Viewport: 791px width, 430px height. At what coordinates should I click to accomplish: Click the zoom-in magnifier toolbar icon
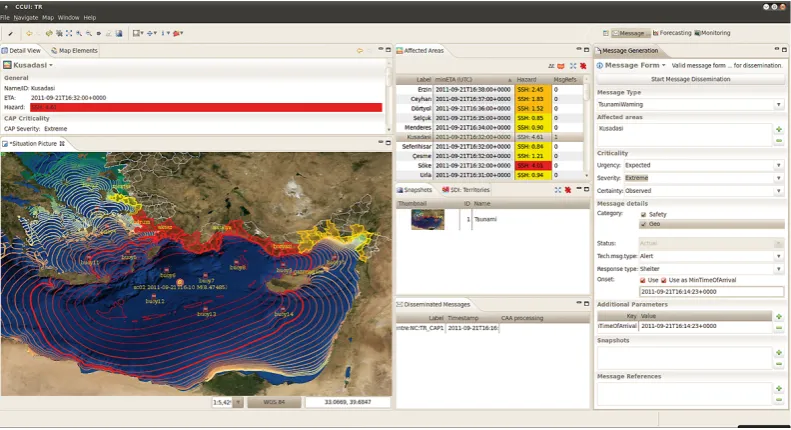click(x=79, y=33)
